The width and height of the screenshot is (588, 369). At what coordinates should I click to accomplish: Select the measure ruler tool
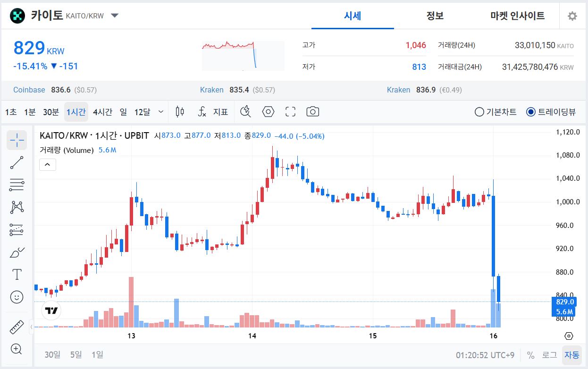click(17, 327)
